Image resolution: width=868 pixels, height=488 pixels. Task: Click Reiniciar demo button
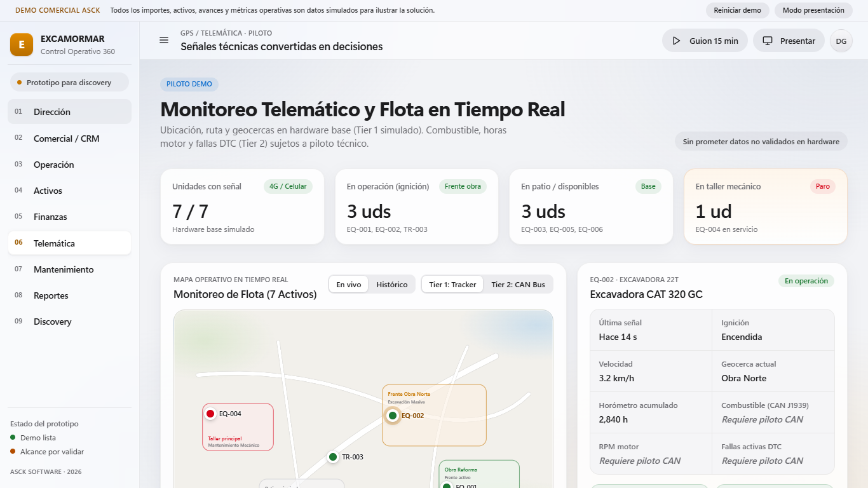(x=737, y=10)
